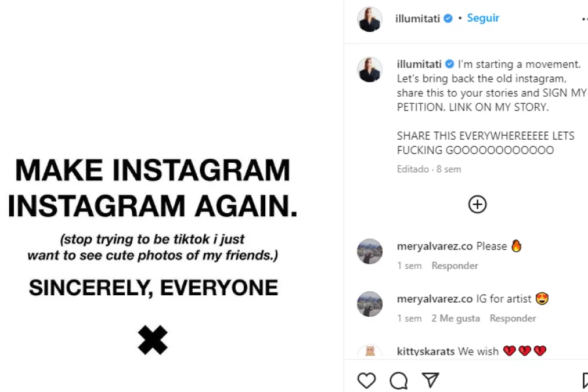Image resolution: width=588 pixels, height=392 pixels.
Task: Open meryalvarez.co's profile picture thumbnail
Action: pyautogui.click(x=369, y=251)
